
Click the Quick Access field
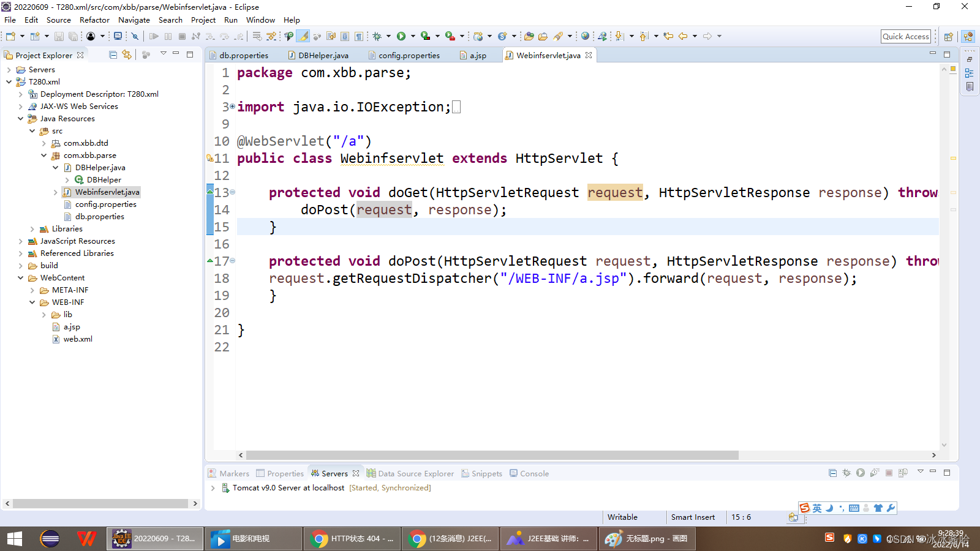click(906, 36)
